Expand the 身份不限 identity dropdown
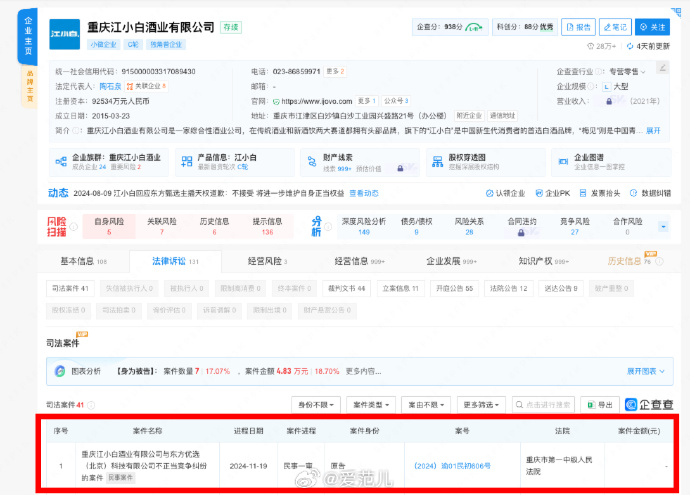This screenshot has height=495, width=690. (x=314, y=405)
